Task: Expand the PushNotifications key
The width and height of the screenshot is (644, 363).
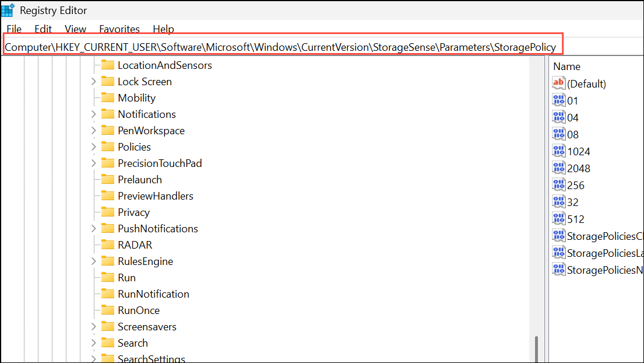Action: click(94, 229)
